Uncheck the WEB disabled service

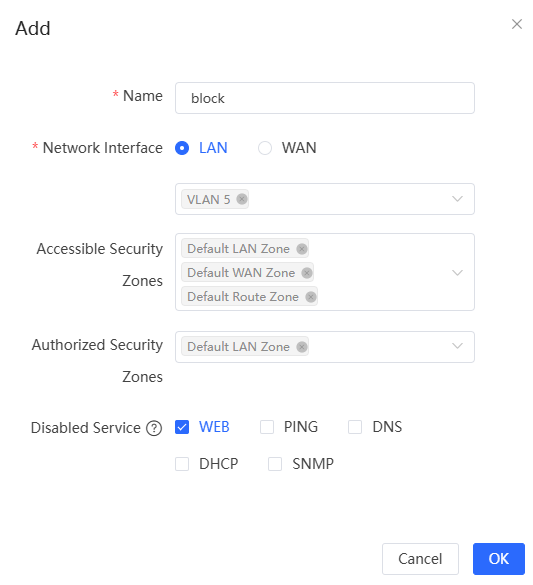click(x=182, y=427)
